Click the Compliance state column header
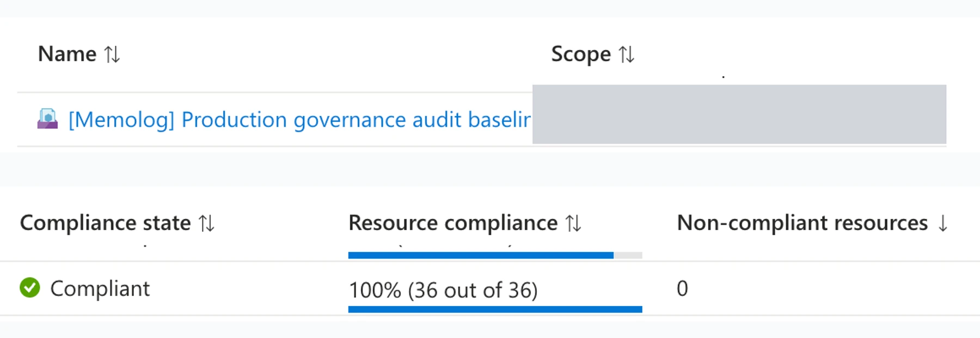980x338 pixels. click(x=106, y=223)
